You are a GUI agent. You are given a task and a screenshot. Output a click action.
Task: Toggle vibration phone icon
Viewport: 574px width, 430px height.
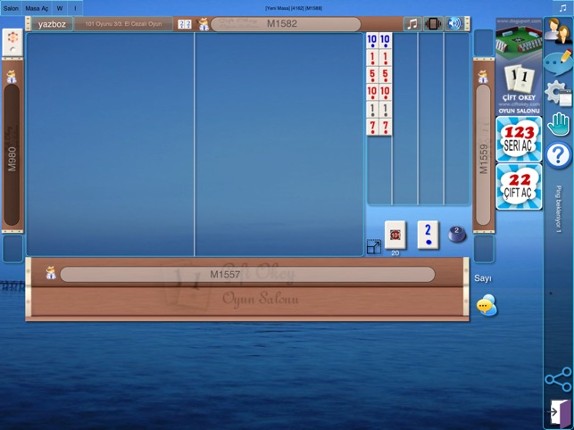pos(433,24)
